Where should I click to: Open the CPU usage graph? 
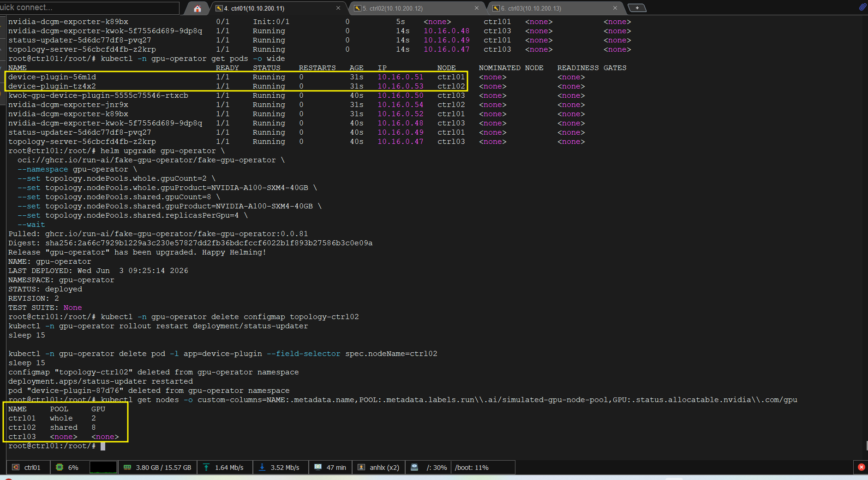tap(103, 467)
